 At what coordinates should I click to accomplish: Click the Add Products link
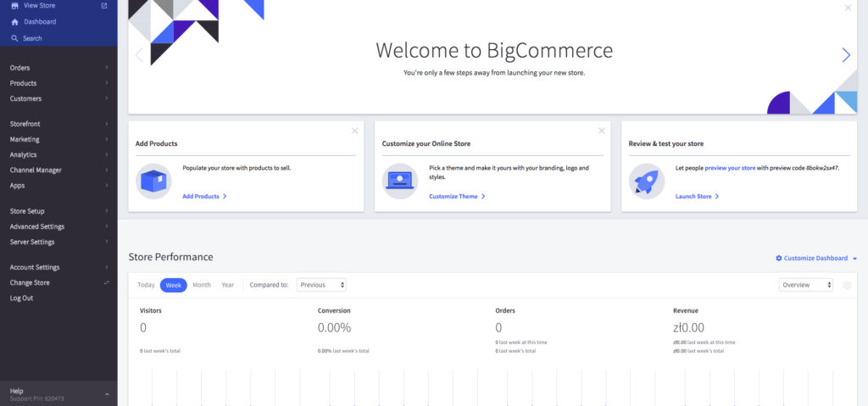pos(204,196)
